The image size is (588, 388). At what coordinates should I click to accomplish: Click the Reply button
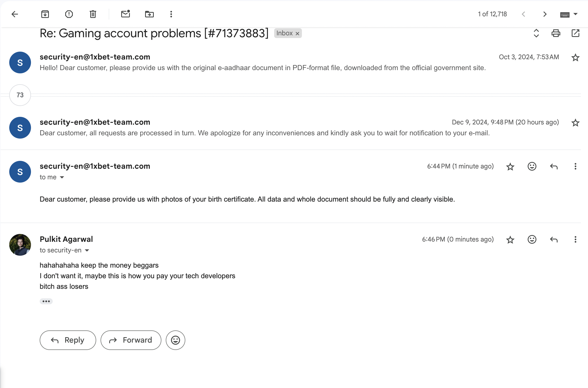[x=68, y=340]
